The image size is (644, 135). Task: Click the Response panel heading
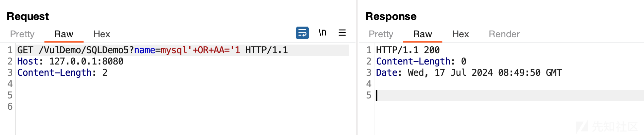point(391,16)
